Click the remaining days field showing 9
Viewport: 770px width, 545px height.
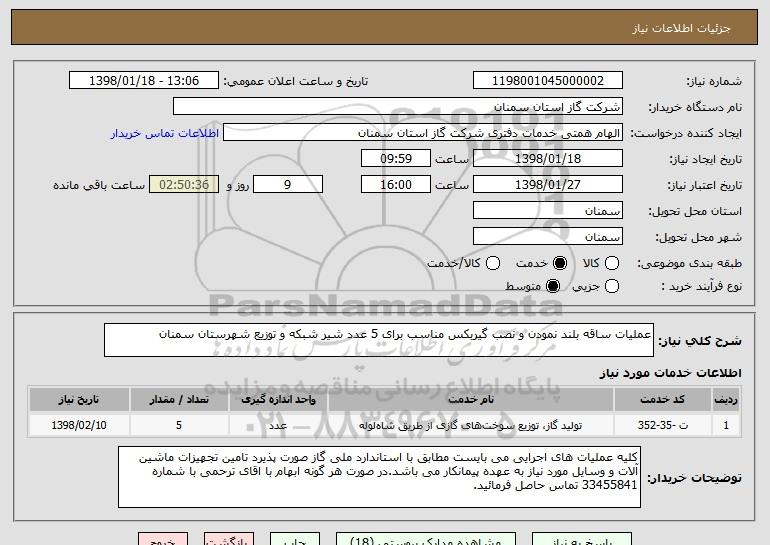288,185
